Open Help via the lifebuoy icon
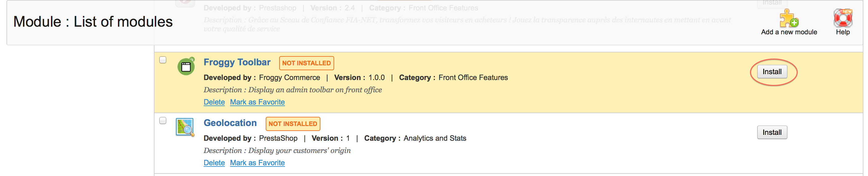Screen dimensions: 868x176 click(x=843, y=18)
